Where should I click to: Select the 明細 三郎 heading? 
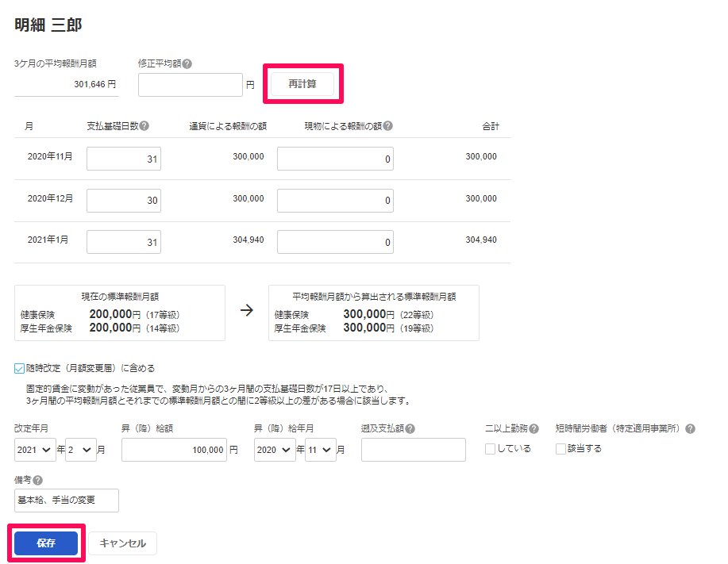tap(48, 25)
